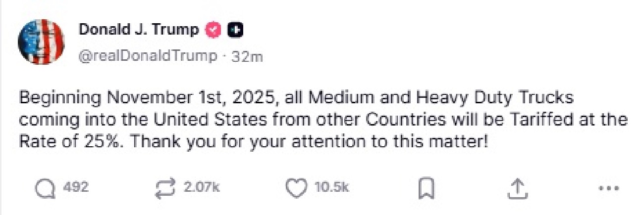Click the share upload arrow icon
The height and width of the screenshot is (215, 644).
[x=517, y=188]
